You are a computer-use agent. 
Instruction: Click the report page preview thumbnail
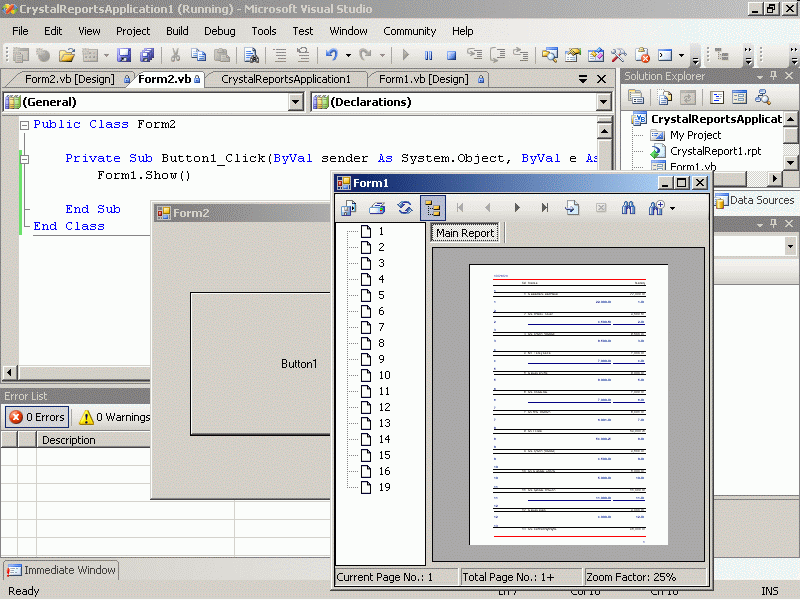(x=568, y=404)
